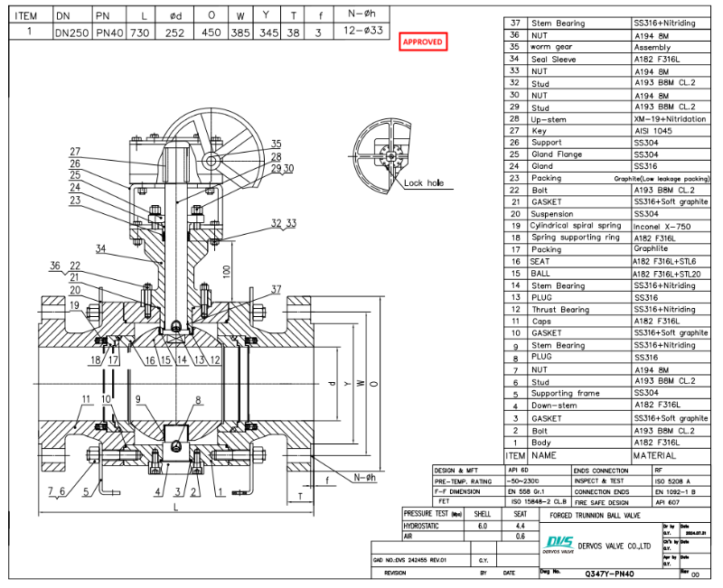This screenshot has width=723, height=588.
Task: Select 'Suspension' in row 20
Action: point(552,214)
